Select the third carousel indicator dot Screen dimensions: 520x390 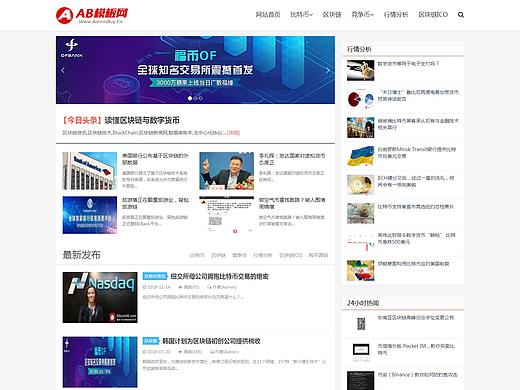tap(201, 98)
